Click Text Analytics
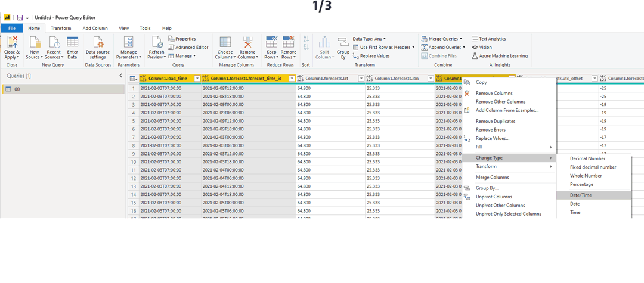The height and width of the screenshot is (283, 644). [489, 39]
